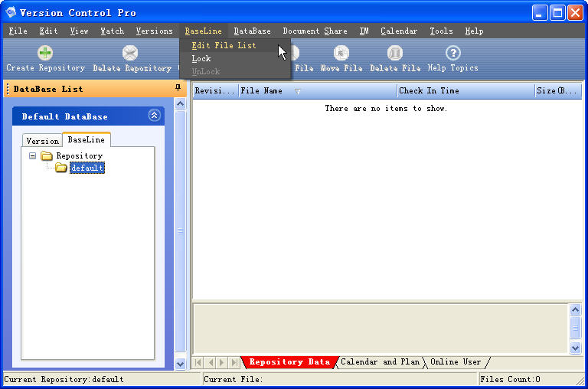Click lower pane scrollbar up arrow
588x389 pixels.
tap(575, 309)
